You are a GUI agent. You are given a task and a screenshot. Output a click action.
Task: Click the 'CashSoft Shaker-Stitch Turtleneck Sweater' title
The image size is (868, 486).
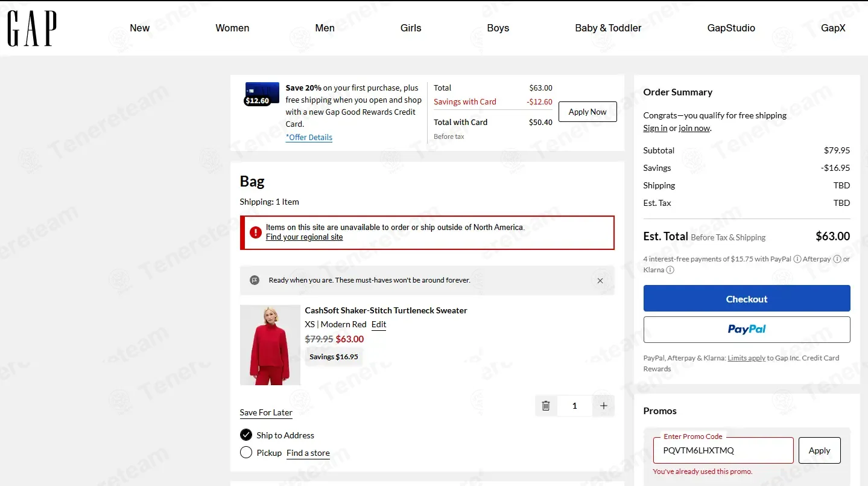point(386,310)
